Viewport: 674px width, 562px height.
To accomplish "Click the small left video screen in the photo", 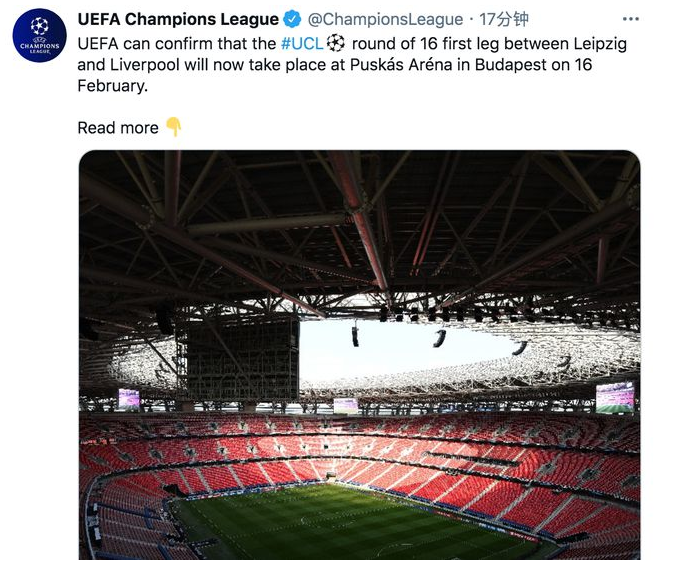I will coord(129,399).
